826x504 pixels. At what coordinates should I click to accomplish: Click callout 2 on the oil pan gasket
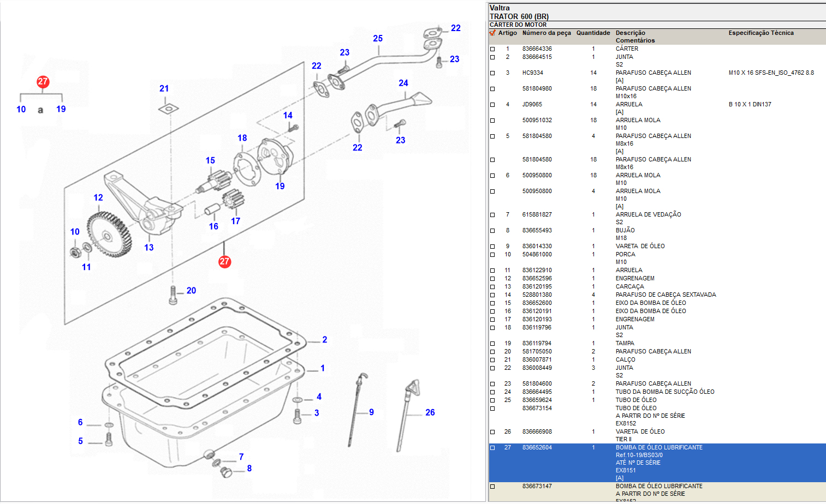tap(324, 340)
